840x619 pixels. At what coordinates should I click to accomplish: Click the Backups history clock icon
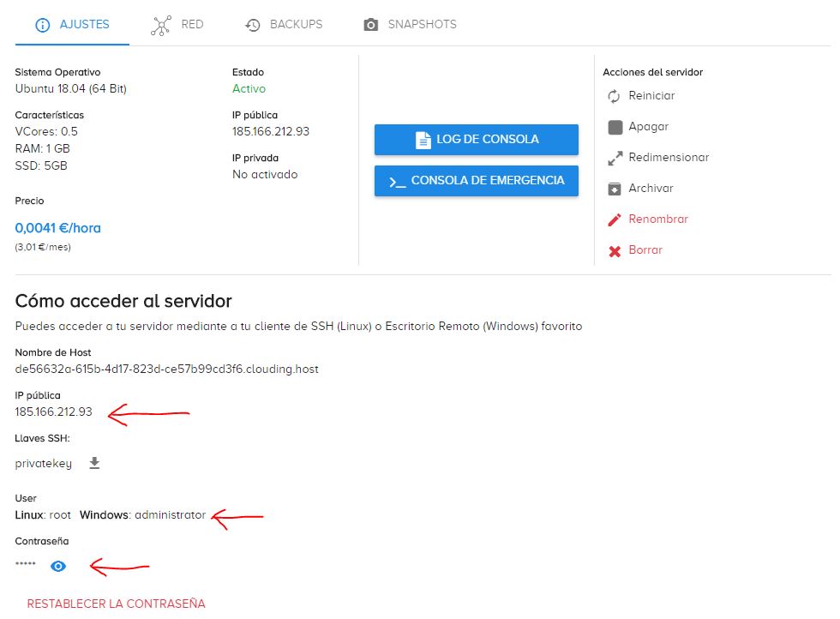(252, 25)
